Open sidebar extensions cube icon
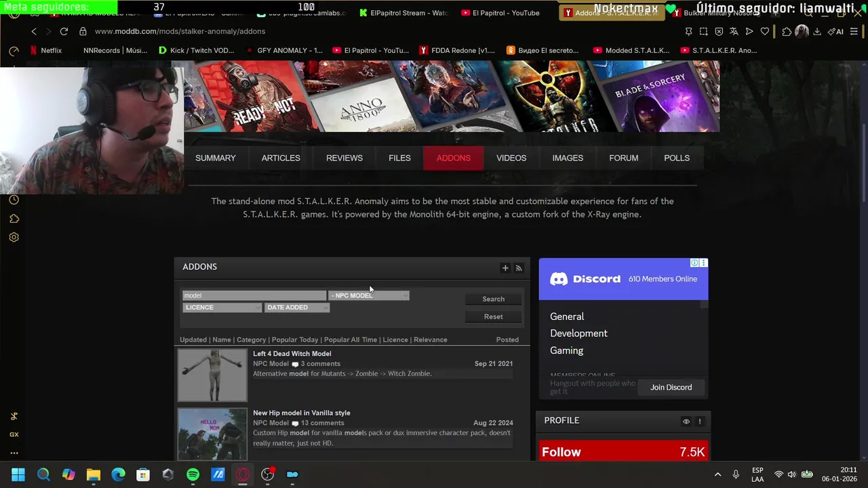Screen dimensions: 868x488 (x=14, y=219)
